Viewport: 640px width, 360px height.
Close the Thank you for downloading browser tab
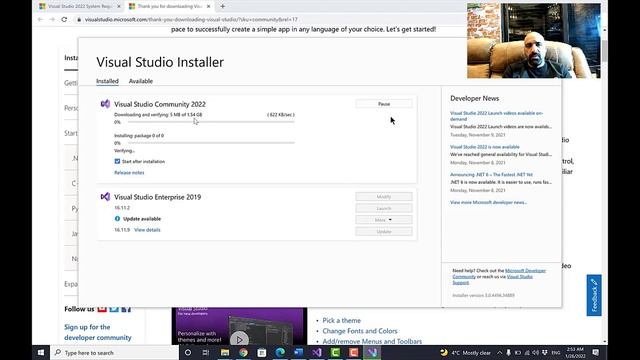pos(209,6)
